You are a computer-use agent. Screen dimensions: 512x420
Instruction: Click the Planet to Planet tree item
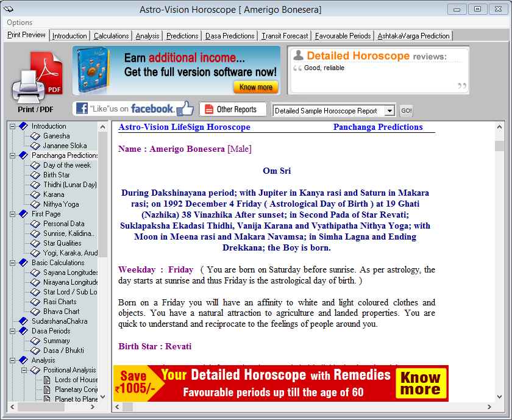point(76,399)
